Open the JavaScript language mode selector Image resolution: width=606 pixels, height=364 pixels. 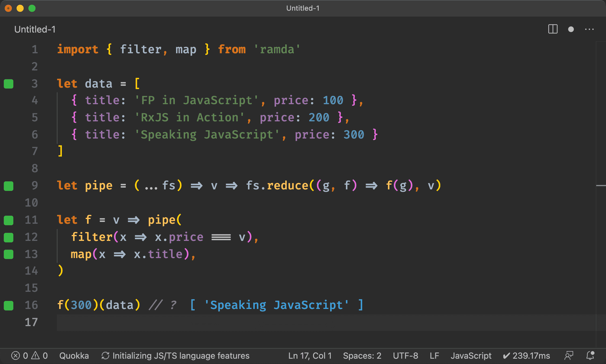tap(471, 356)
